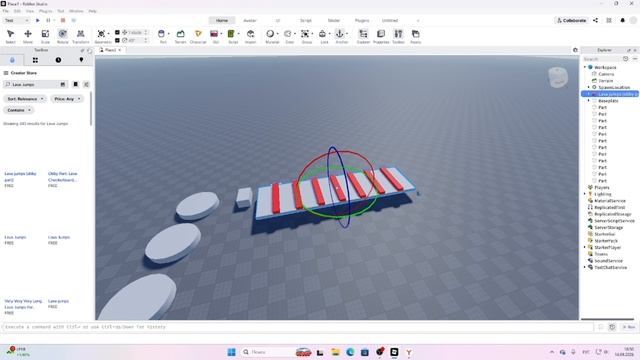Click the Collaborate button
The image size is (640, 360).
[571, 20]
